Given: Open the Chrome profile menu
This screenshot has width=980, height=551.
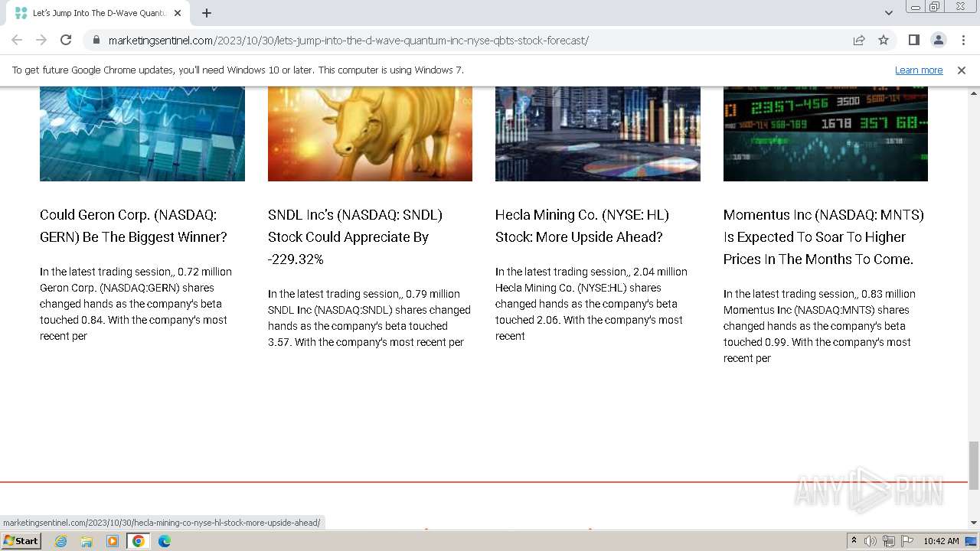Looking at the screenshot, I should pyautogui.click(x=938, y=40).
